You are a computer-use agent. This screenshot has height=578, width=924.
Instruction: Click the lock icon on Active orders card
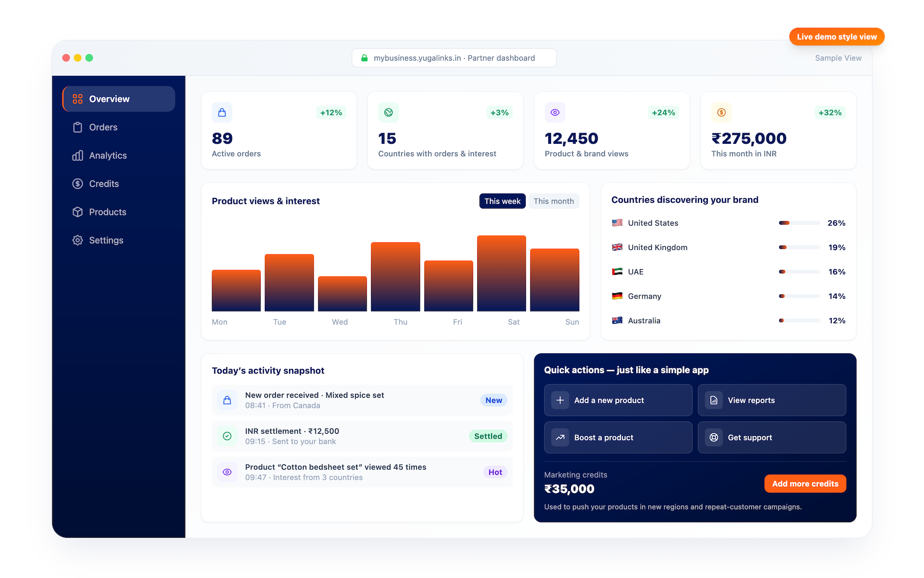pos(222,112)
